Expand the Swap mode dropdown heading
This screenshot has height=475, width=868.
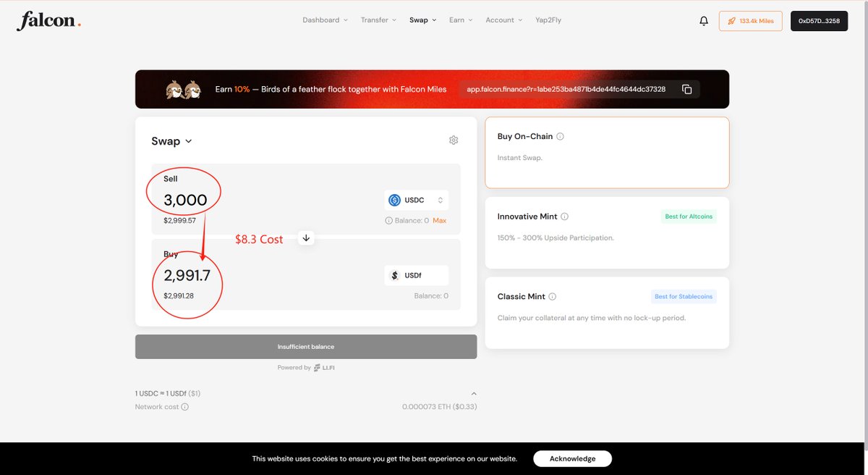[x=171, y=141]
